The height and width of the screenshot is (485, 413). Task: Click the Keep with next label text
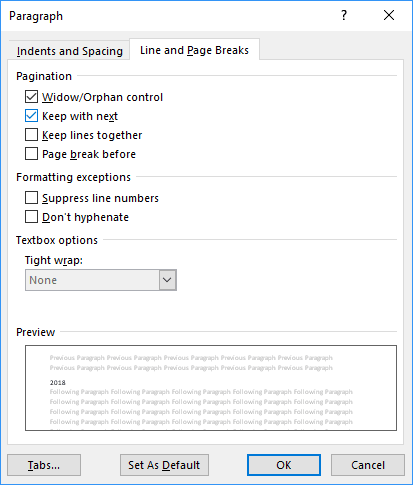[80, 116]
